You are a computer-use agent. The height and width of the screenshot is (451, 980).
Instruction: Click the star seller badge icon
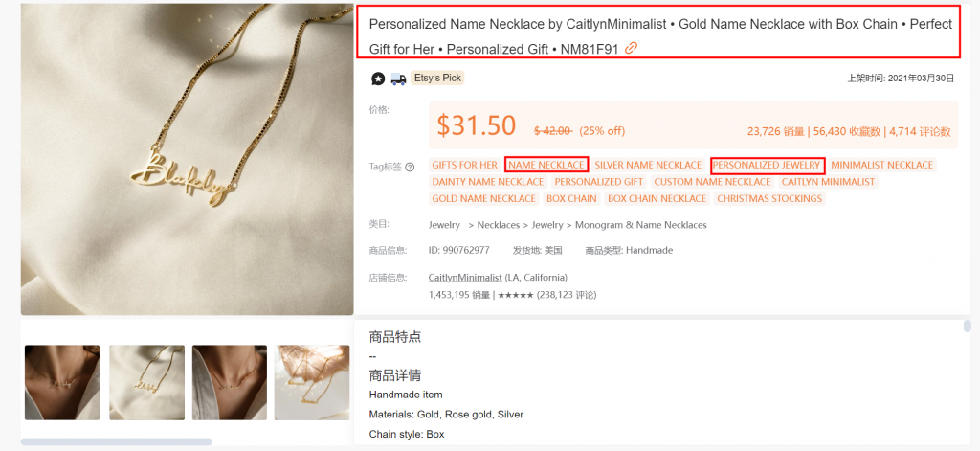click(x=377, y=79)
